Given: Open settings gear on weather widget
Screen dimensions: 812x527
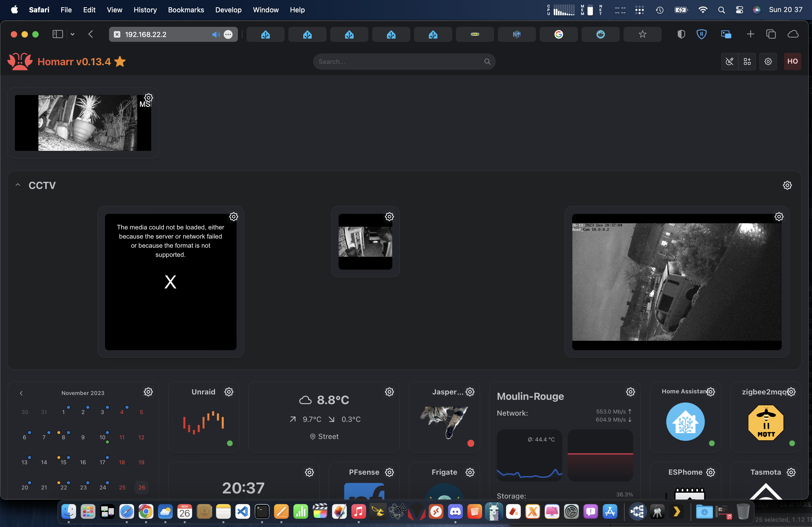Looking at the screenshot, I should coord(389,392).
